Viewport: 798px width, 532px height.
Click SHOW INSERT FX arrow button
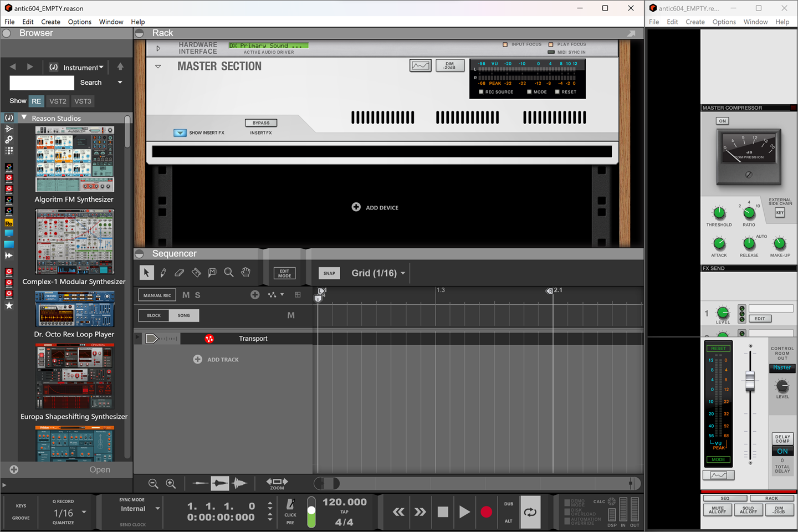pos(180,133)
